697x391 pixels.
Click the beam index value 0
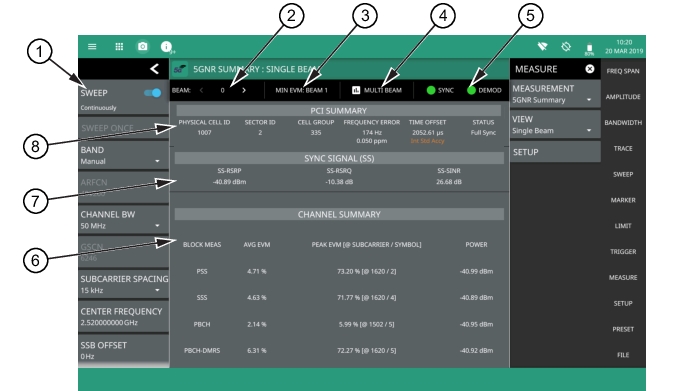(x=222, y=90)
